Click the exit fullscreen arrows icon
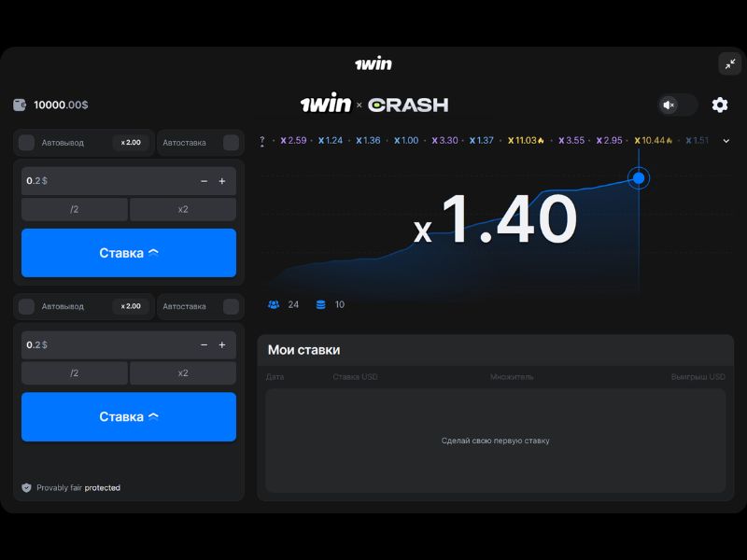The height and width of the screenshot is (560, 747). [x=729, y=63]
